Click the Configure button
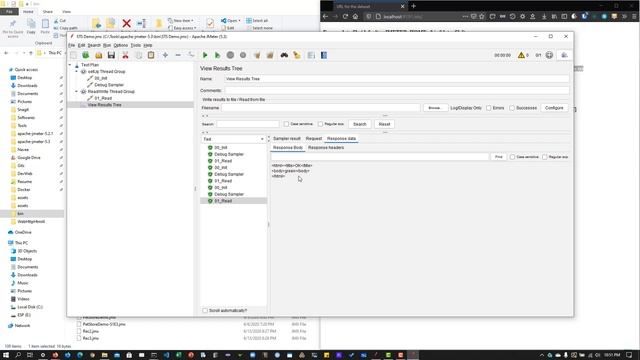 pos(554,108)
